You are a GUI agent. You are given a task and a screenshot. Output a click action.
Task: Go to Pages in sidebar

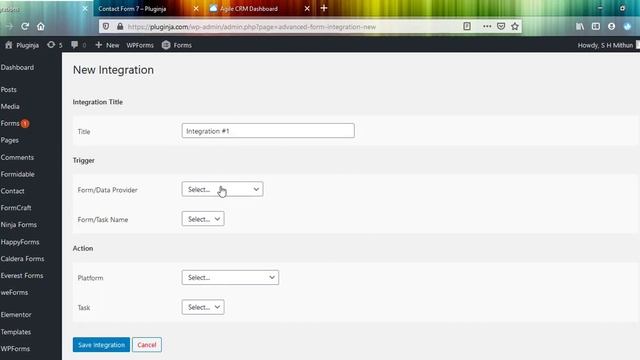click(9, 140)
